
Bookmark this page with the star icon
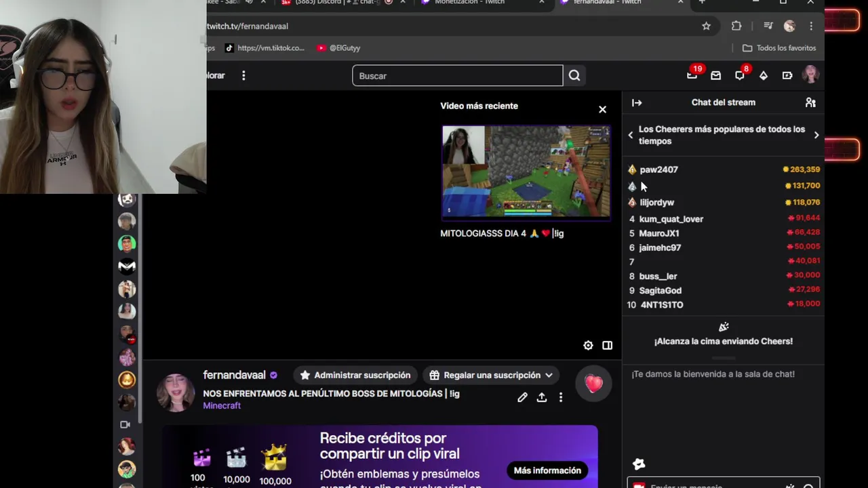click(x=706, y=26)
